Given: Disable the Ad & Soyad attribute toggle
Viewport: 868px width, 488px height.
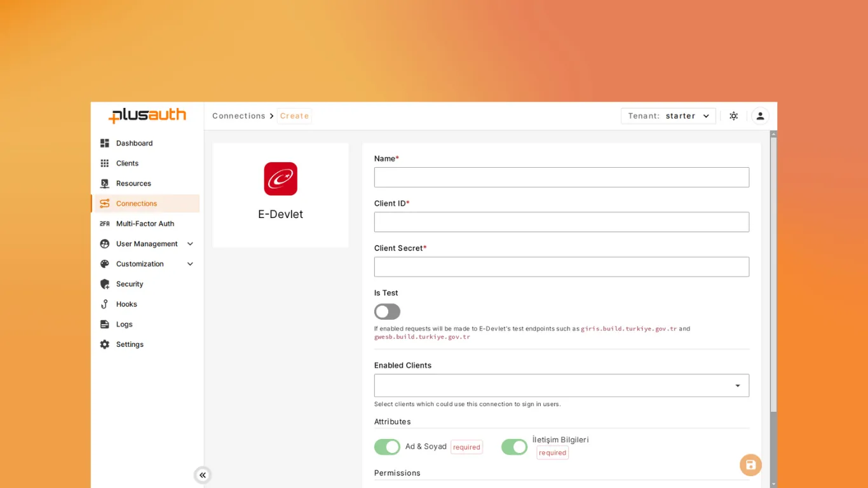Looking at the screenshot, I should coord(387,447).
